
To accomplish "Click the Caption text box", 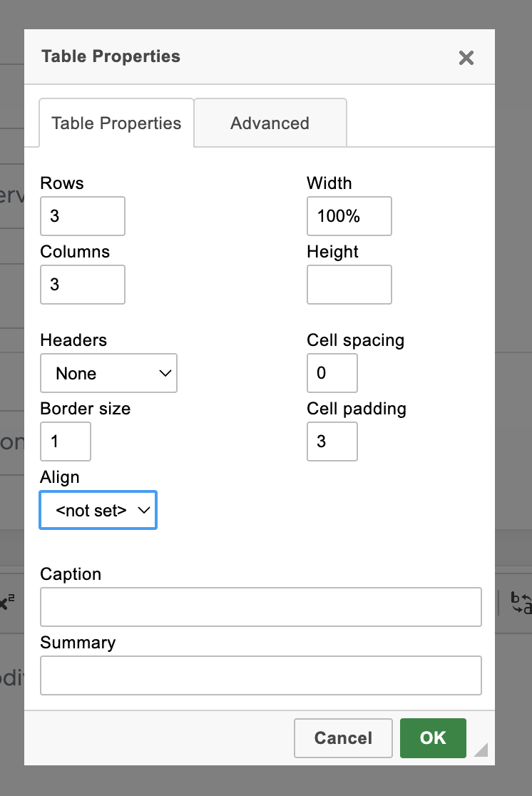I will 261,607.
